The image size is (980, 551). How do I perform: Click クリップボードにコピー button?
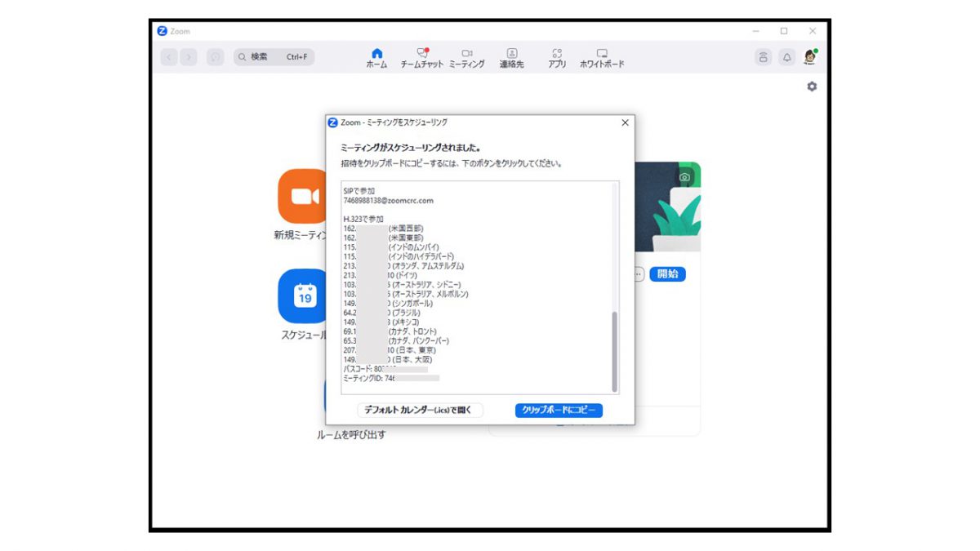coord(559,410)
